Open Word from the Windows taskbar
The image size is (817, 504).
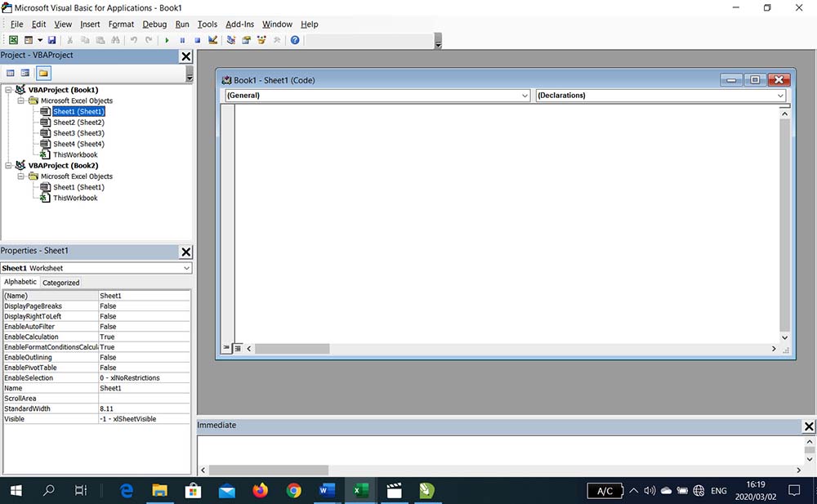(327, 490)
